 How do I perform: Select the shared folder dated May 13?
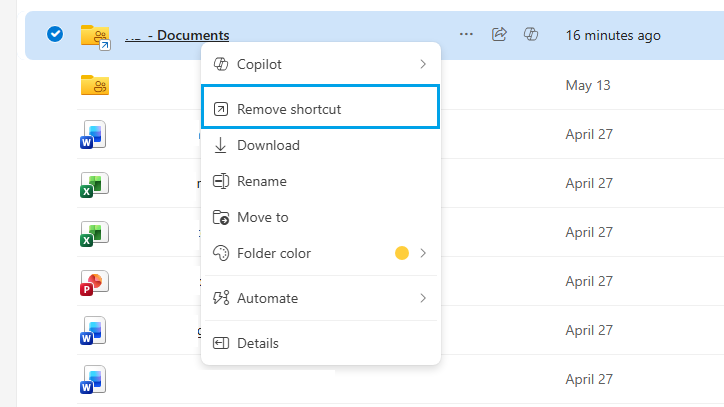(95, 85)
